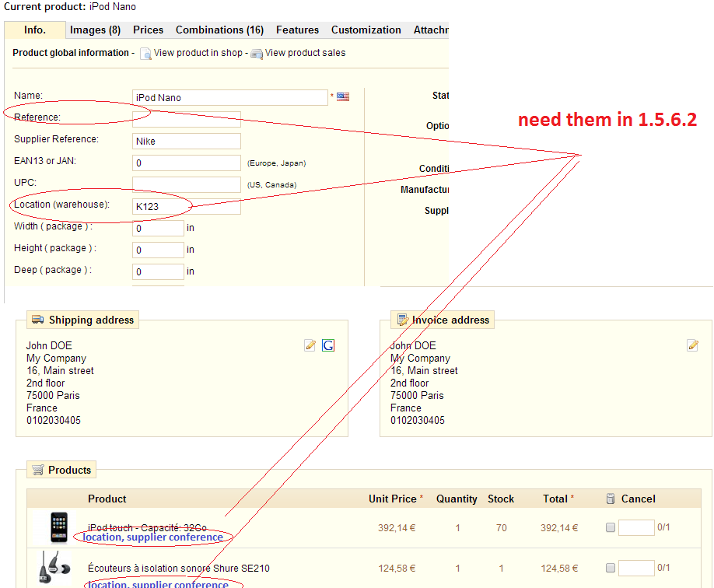Click the Products cart icon

(x=38, y=470)
